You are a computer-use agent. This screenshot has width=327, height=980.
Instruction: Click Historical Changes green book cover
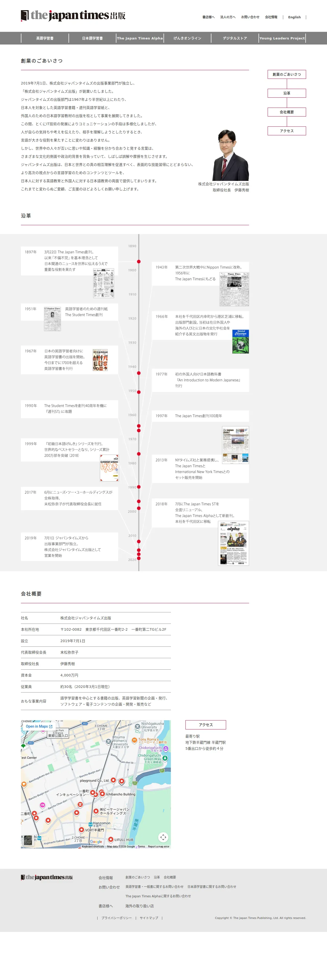tap(241, 342)
